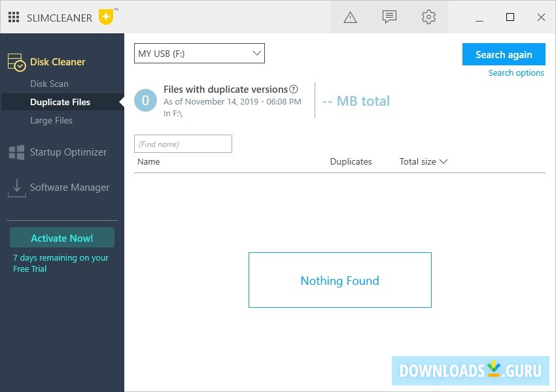This screenshot has height=392, width=556.
Task: Click the Find name input field
Action: pos(183,143)
